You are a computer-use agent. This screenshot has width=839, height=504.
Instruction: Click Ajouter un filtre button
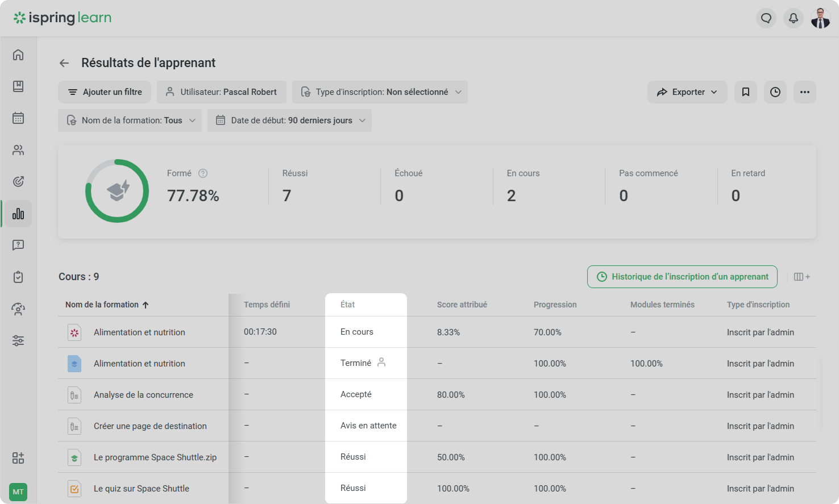(x=105, y=92)
